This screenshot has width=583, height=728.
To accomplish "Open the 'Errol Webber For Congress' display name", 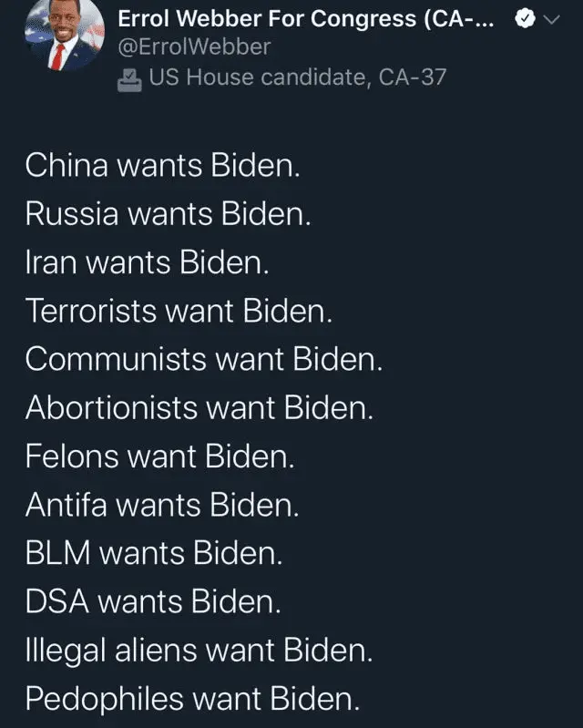I will [305, 17].
